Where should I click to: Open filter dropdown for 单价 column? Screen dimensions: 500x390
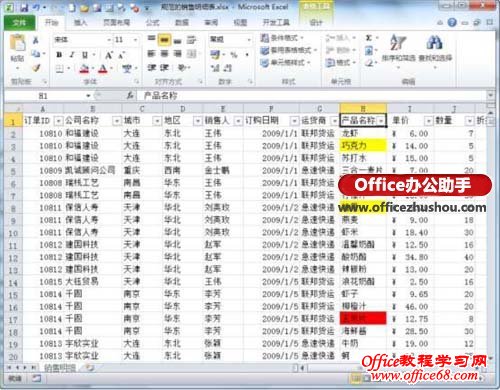click(428, 121)
